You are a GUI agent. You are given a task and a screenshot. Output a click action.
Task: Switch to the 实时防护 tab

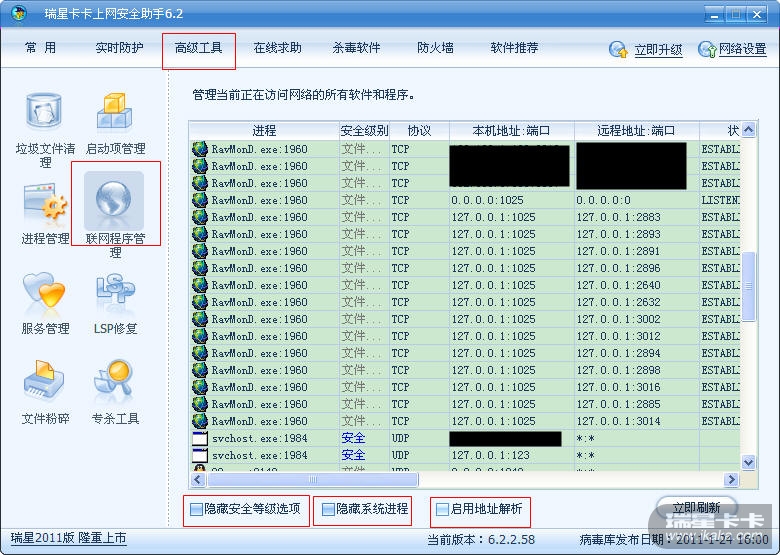coord(119,48)
